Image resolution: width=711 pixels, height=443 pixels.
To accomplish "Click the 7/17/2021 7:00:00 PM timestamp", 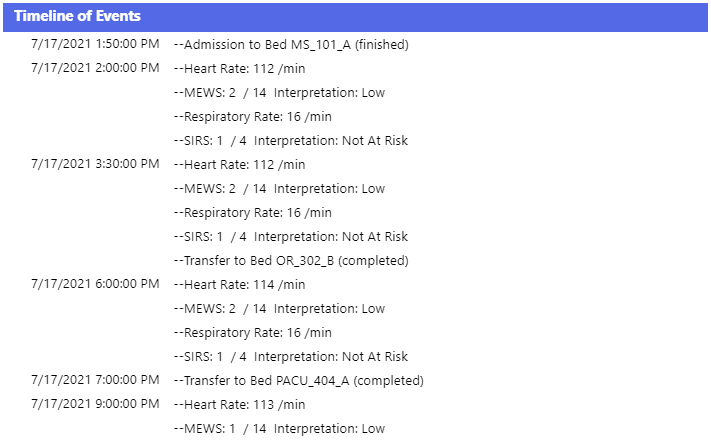I will (95, 380).
